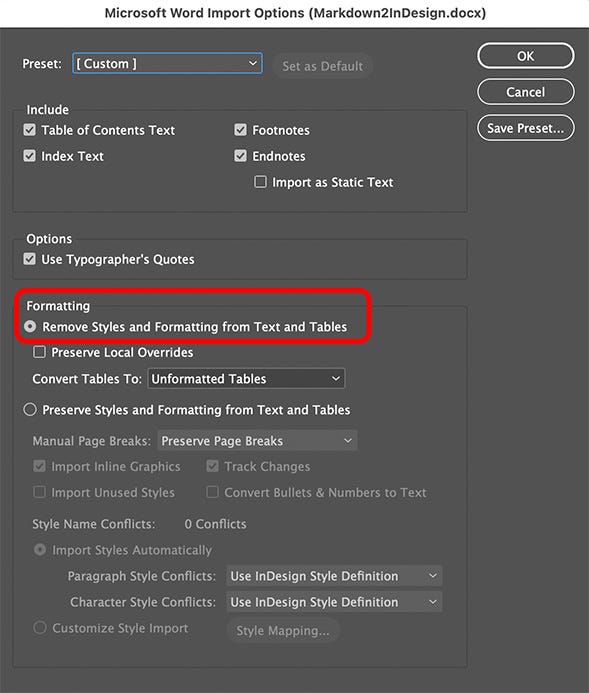Open Character Style Conflicts dropdown

pyautogui.click(x=334, y=602)
